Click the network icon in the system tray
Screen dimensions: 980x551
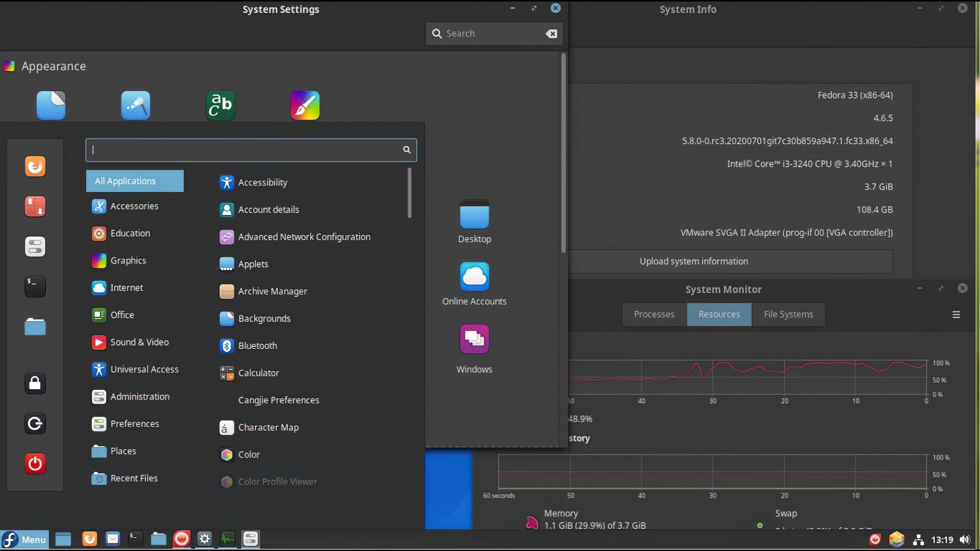click(918, 540)
